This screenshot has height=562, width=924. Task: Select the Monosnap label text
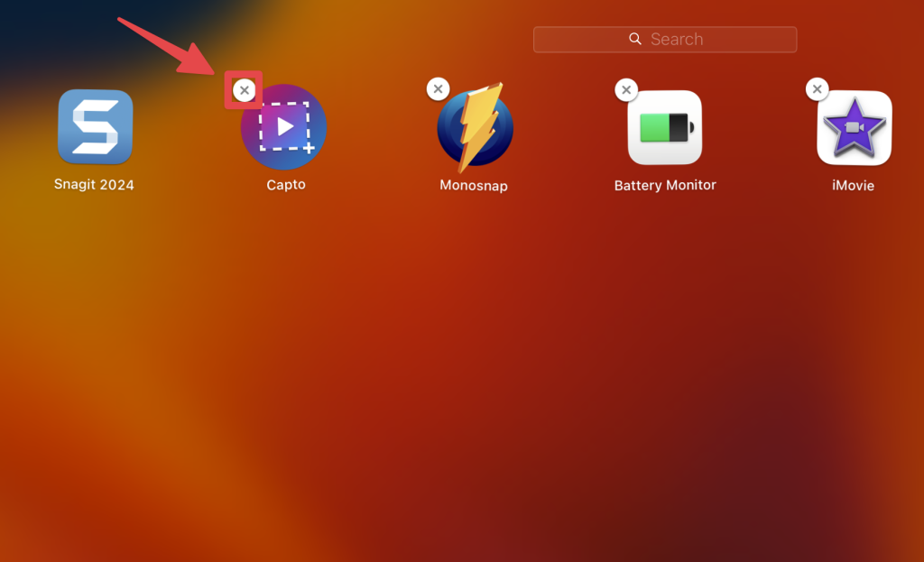pos(474,186)
